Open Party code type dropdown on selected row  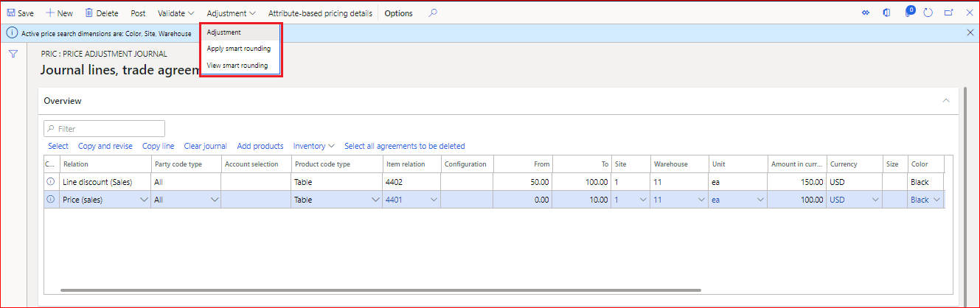click(215, 200)
